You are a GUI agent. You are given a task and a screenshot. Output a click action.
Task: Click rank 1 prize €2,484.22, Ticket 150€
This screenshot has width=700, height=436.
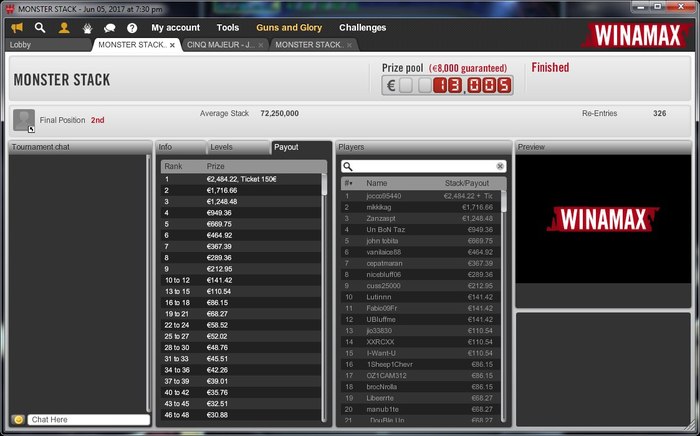242,179
